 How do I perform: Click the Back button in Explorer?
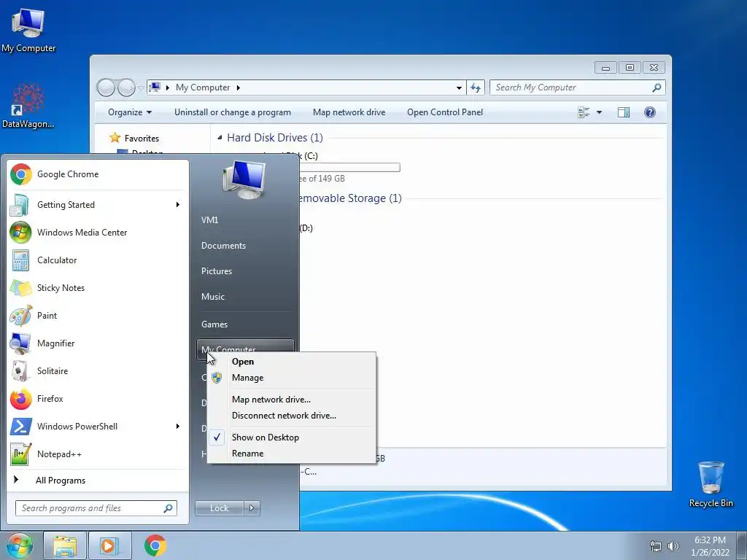[107, 87]
